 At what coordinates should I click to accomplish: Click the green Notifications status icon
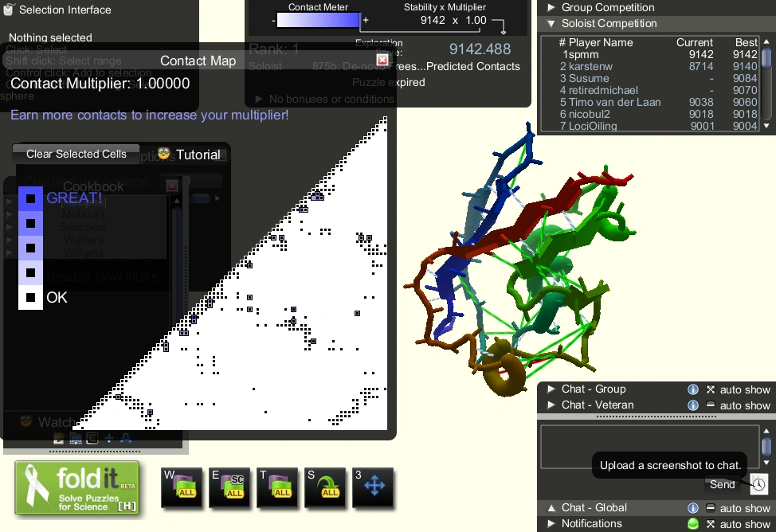click(x=692, y=524)
